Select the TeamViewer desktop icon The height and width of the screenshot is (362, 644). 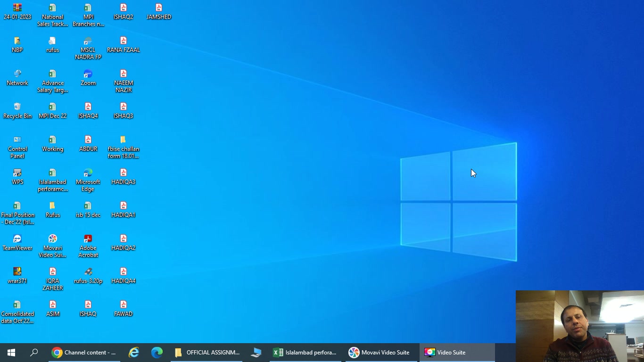click(x=17, y=243)
